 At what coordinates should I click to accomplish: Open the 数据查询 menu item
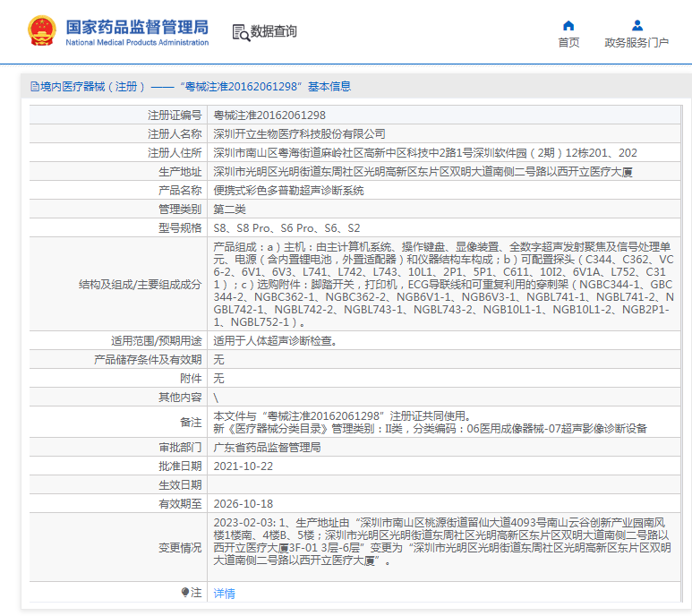click(273, 32)
